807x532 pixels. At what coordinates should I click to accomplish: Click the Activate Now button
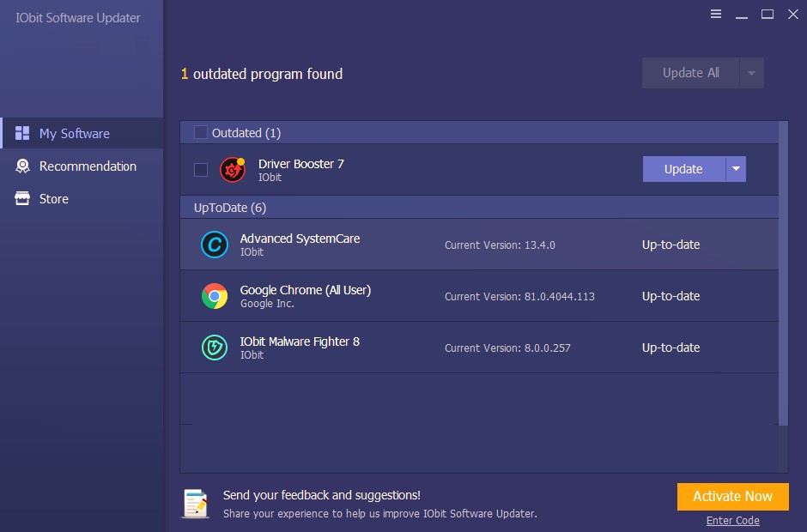pyautogui.click(x=733, y=497)
